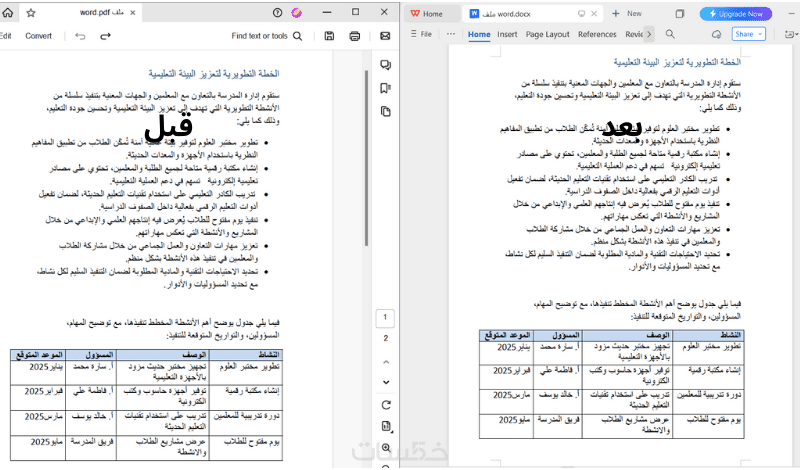Click the search magnifier in WPS ribbon

[670, 34]
